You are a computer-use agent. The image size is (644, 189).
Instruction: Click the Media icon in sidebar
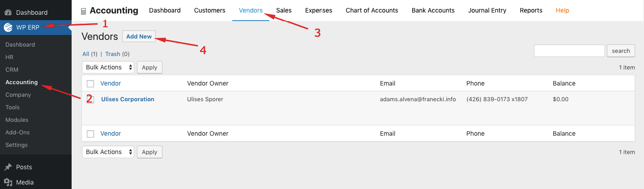tap(8, 182)
